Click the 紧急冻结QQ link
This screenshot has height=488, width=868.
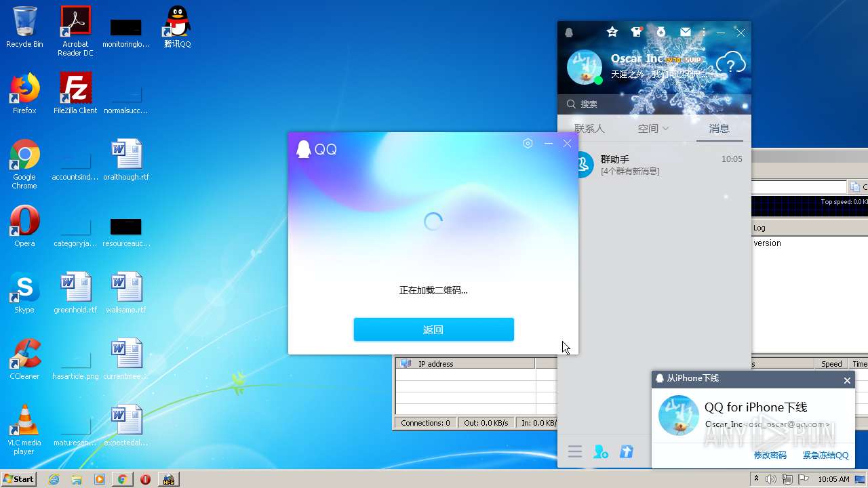tap(826, 455)
